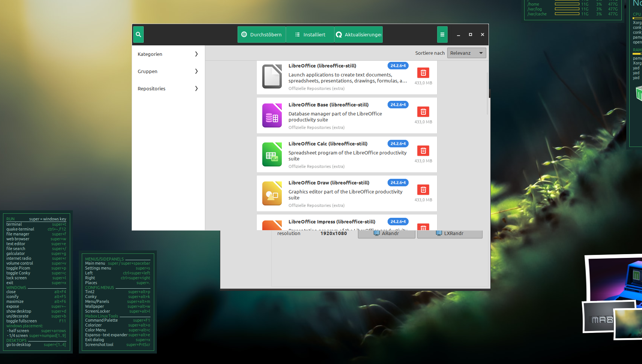The width and height of the screenshot is (642, 364).
Task: Click "Spreadsheet program" description of LibreOffice Calc
Action: tap(347, 156)
